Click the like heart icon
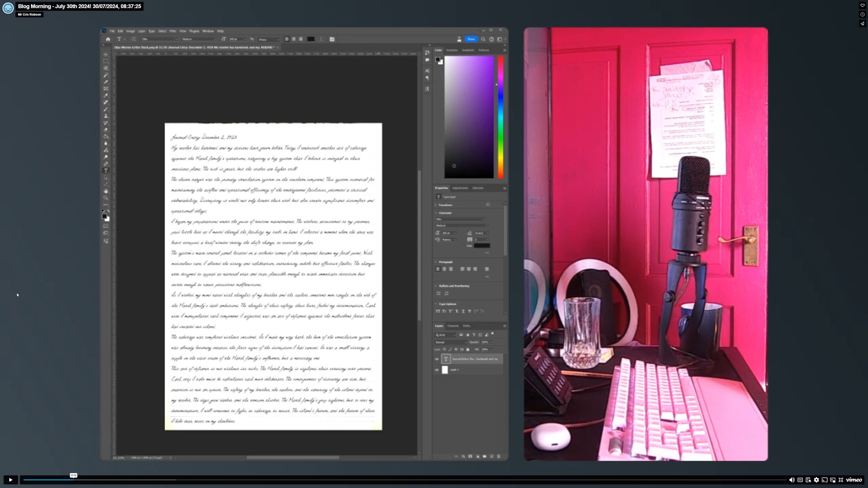Image resolution: width=868 pixels, height=488 pixels. tap(862, 5)
